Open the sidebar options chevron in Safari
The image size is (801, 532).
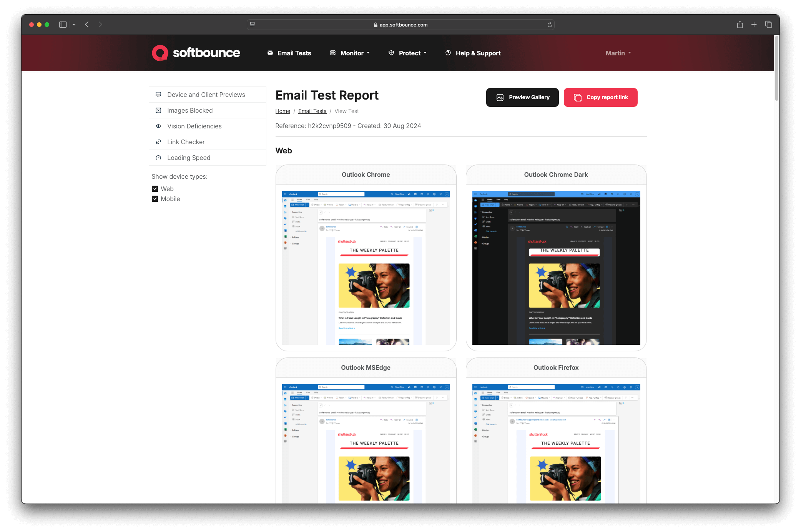point(74,25)
